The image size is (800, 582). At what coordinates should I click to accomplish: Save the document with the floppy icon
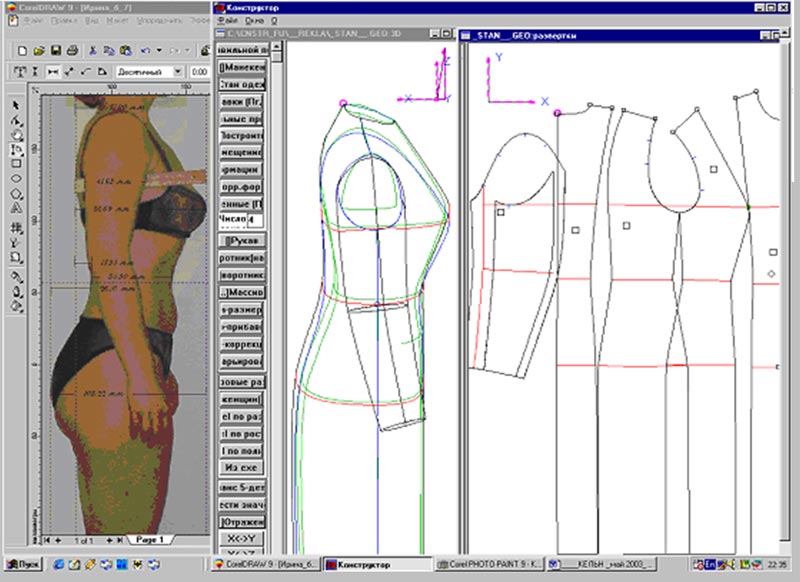coord(57,50)
